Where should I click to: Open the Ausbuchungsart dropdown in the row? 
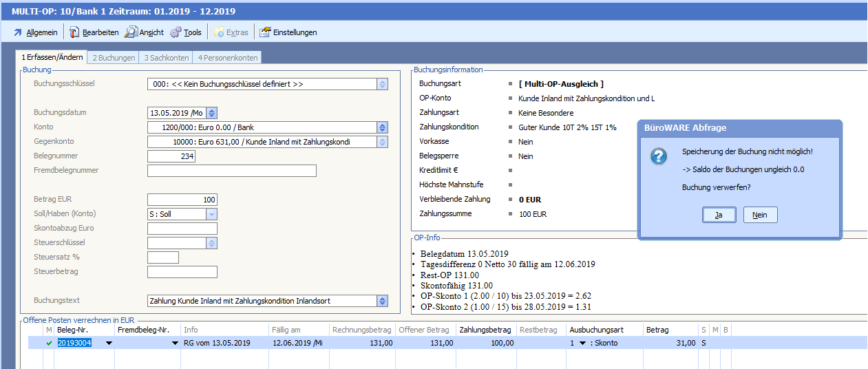[582, 343]
